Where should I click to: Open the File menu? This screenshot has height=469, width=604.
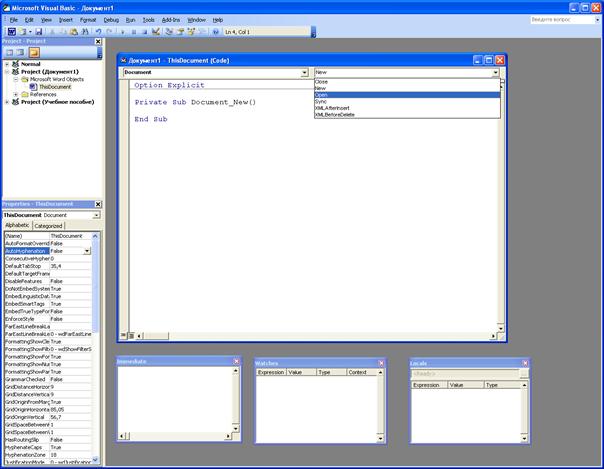pyautogui.click(x=13, y=20)
